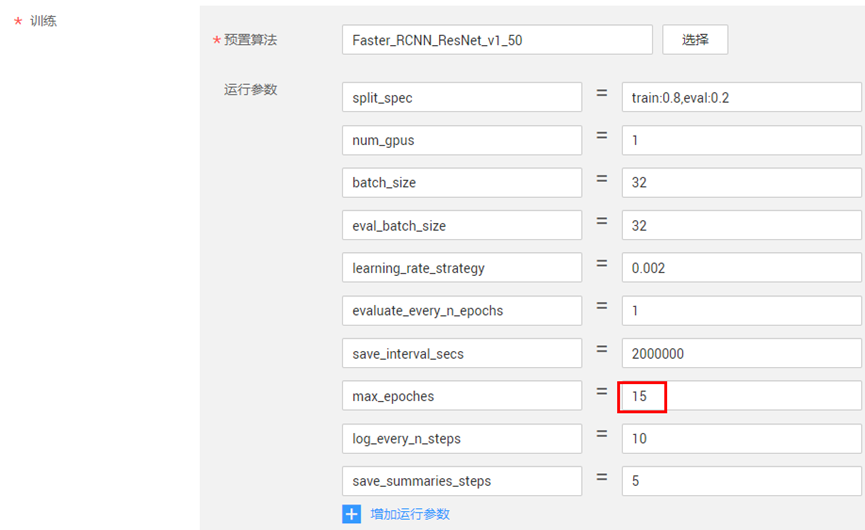This screenshot has height=530, width=865.
Task: Click the blue plus icon to add a parameter
Action: [351, 514]
